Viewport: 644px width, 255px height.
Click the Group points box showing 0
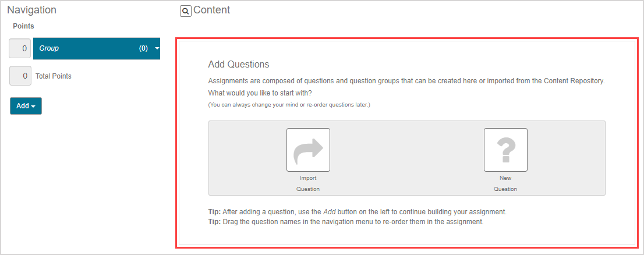click(20, 49)
